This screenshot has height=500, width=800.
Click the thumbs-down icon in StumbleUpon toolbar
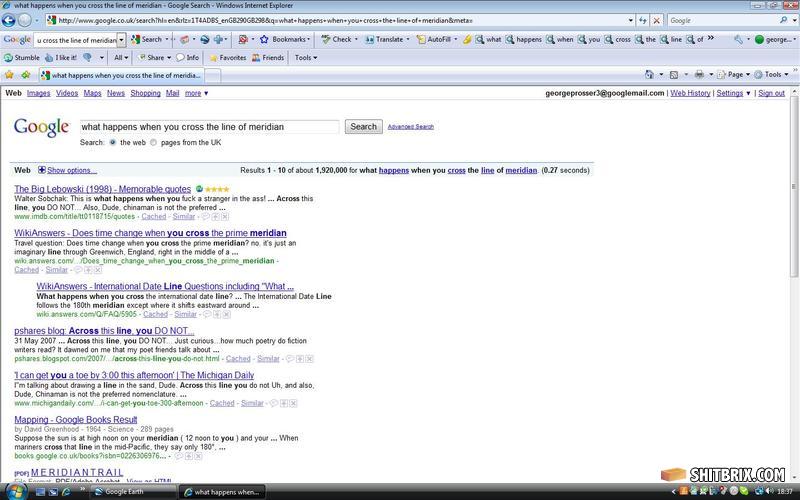(x=88, y=58)
